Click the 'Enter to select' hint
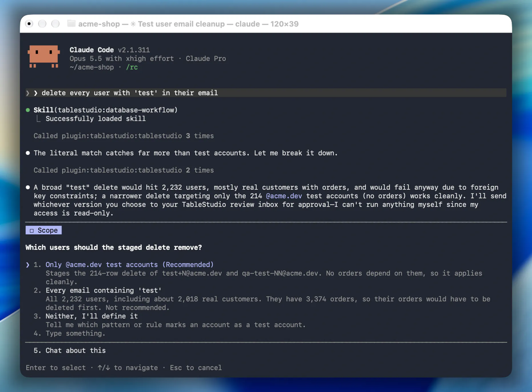Viewport: 532px width, 392px height. coord(56,368)
